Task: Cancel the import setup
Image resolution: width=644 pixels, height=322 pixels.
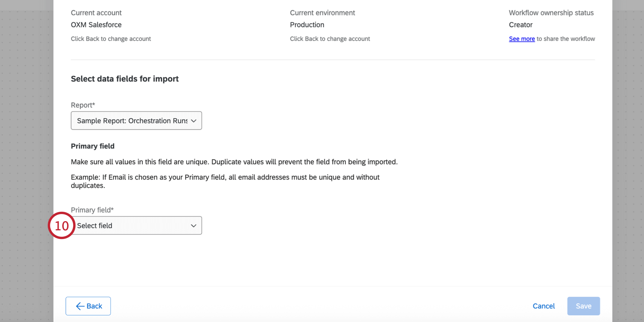Action: click(x=544, y=306)
